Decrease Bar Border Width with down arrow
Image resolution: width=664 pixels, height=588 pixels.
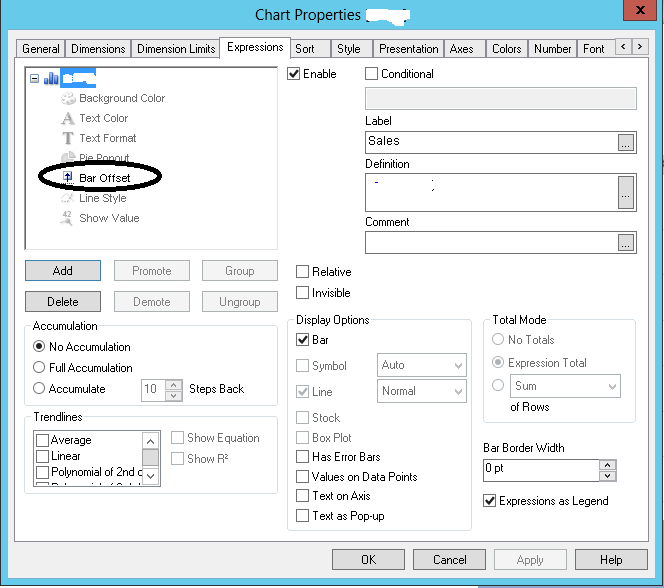(x=608, y=476)
